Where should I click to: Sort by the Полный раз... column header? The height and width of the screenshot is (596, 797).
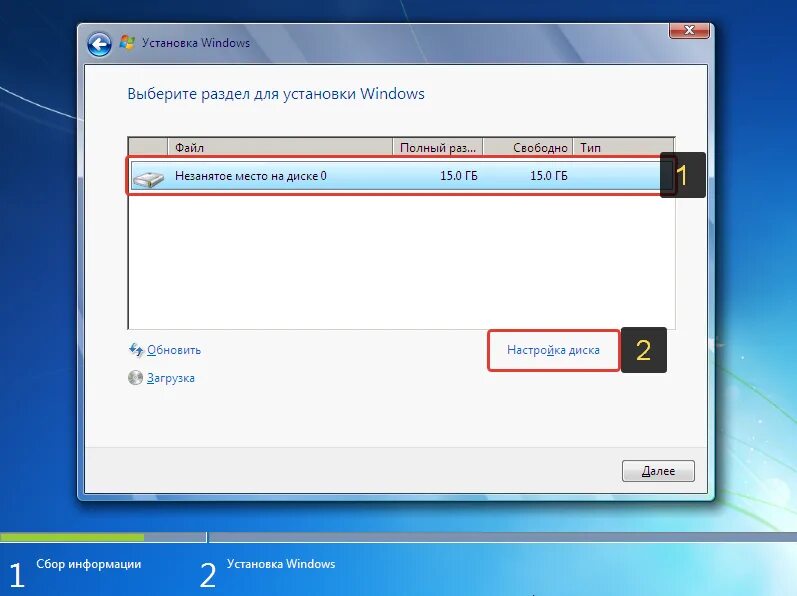(x=438, y=147)
